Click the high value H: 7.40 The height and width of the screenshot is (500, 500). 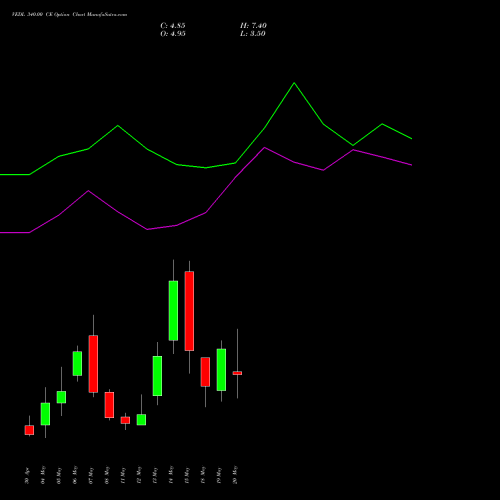click(253, 26)
